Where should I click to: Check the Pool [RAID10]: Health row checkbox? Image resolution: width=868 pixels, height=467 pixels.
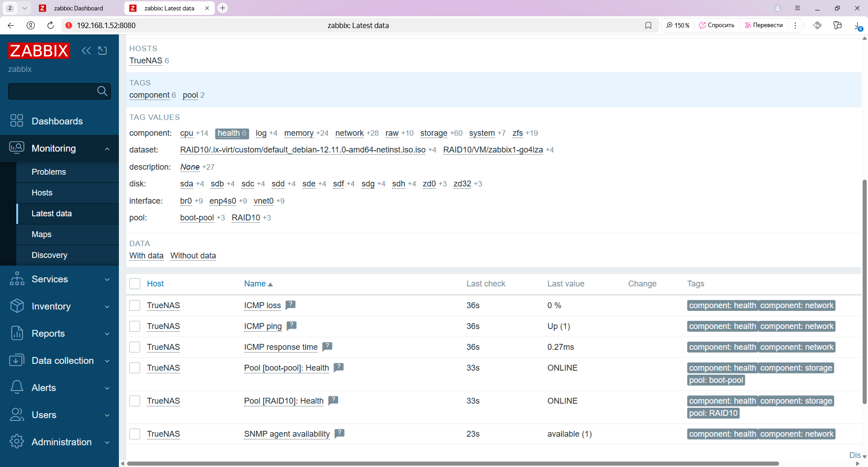click(135, 401)
